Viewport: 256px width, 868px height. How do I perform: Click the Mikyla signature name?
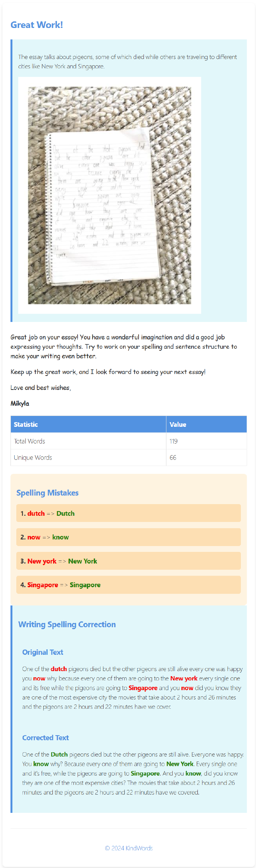click(20, 404)
